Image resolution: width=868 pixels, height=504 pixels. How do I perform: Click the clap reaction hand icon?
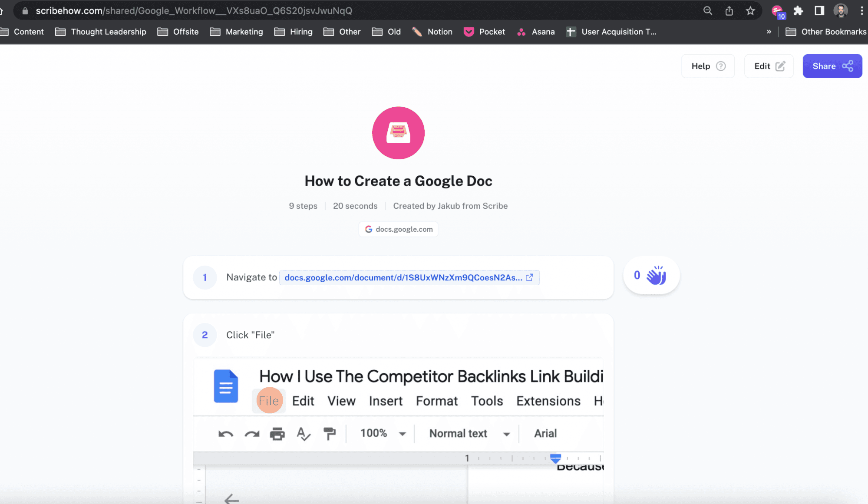pyautogui.click(x=656, y=276)
